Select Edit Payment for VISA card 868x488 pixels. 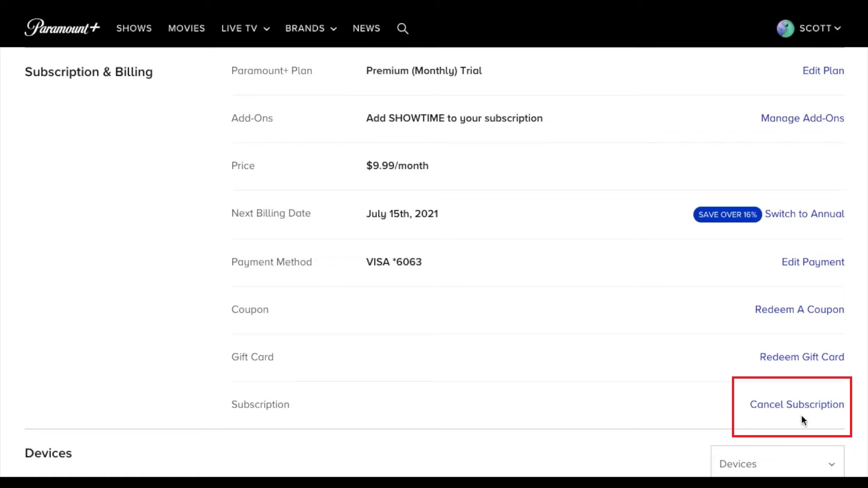tap(812, 262)
